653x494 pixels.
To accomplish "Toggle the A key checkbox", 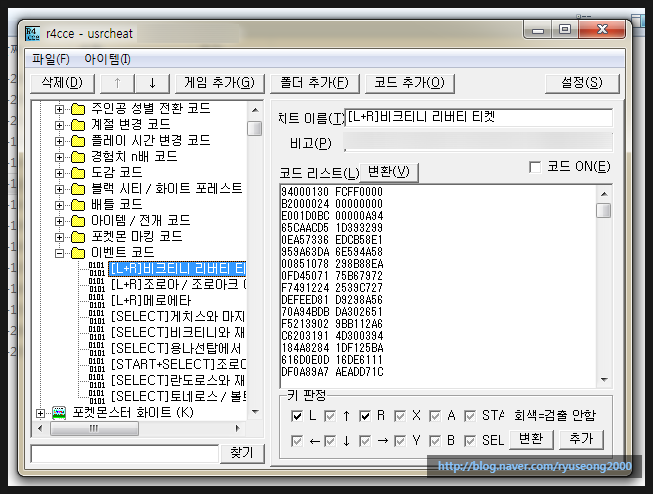I will coord(435,416).
